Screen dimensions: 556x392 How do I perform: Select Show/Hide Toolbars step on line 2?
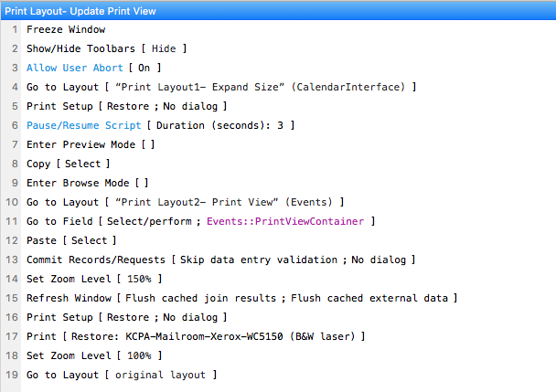pyautogui.click(x=107, y=48)
